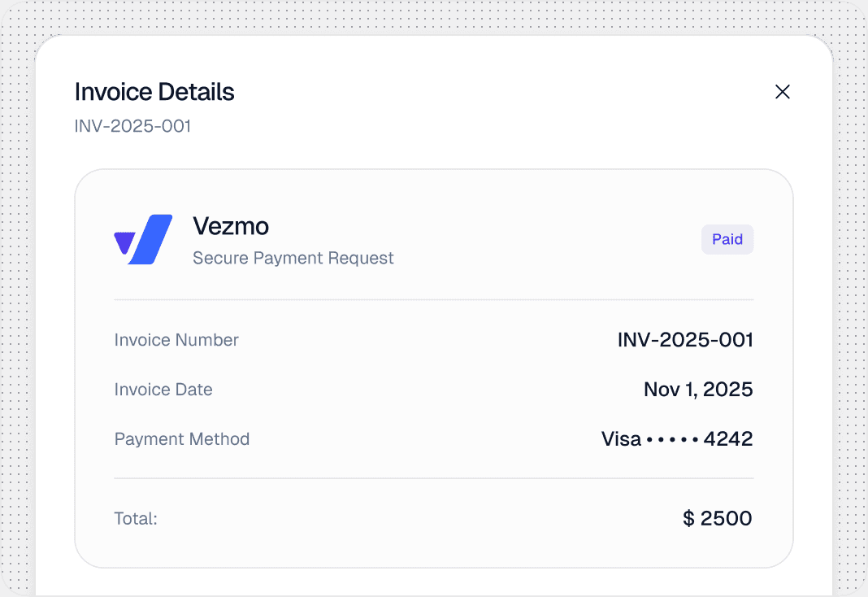Screen dimensions: 868x597
Task: Select the INV-2025-001 subtitle under heading
Action: tap(132, 126)
